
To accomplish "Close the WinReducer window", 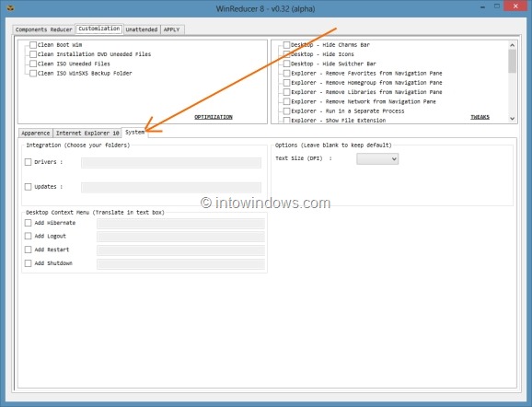I will (x=515, y=6).
